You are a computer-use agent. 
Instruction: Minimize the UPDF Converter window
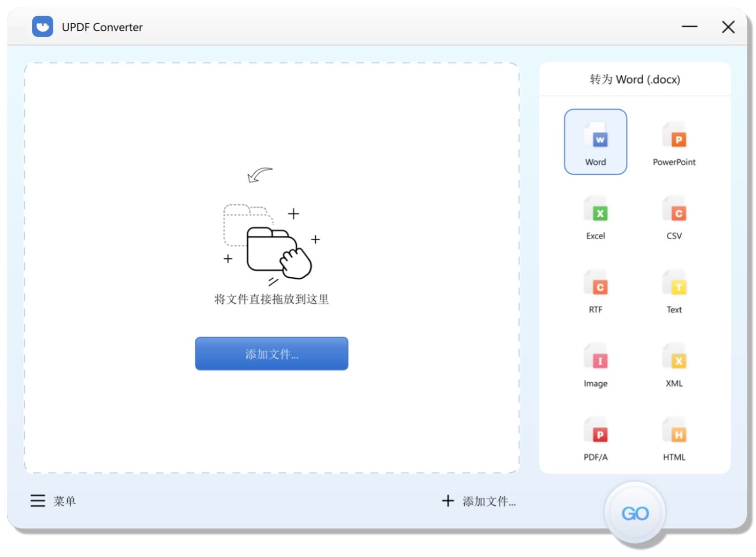tap(689, 27)
